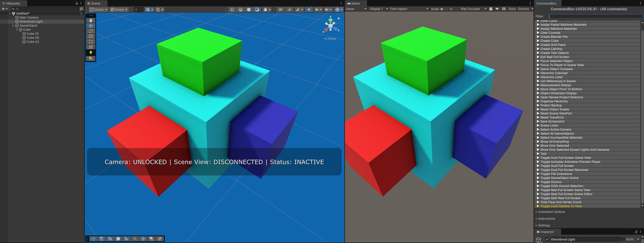Select the Rect transform tool
This screenshot has width=644, height=243.
91,41
